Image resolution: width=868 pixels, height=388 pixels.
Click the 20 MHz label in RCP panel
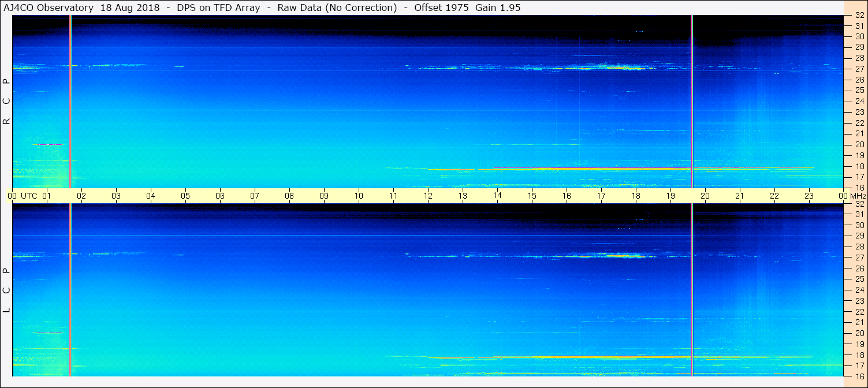pyautogui.click(x=859, y=144)
